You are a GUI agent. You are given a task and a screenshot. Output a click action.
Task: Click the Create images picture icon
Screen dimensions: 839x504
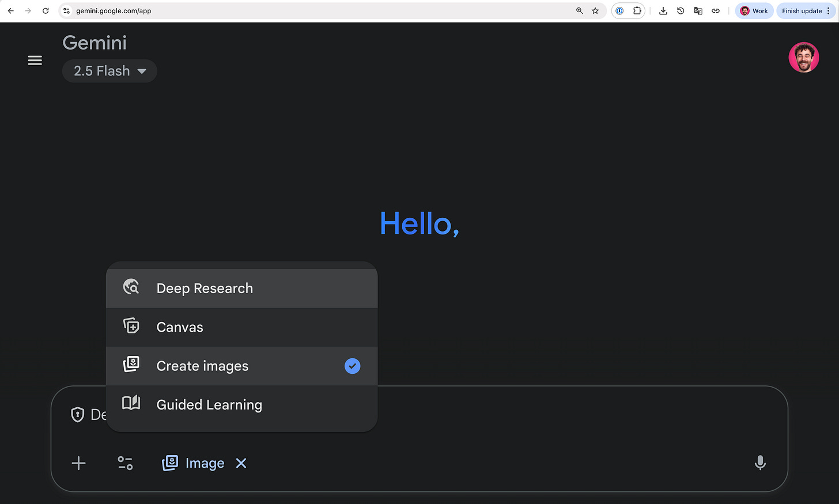pos(131,365)
